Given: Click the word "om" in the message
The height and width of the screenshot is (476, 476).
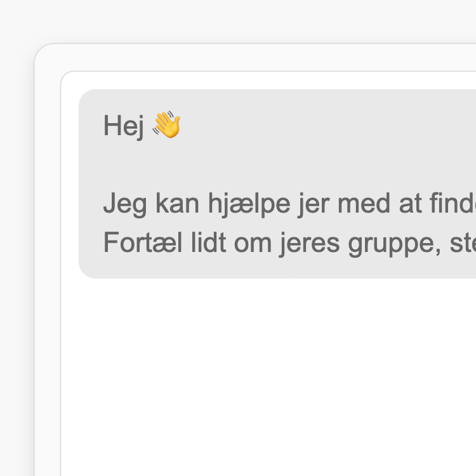Looking at the screenshot, I should [x=253, y=245].
